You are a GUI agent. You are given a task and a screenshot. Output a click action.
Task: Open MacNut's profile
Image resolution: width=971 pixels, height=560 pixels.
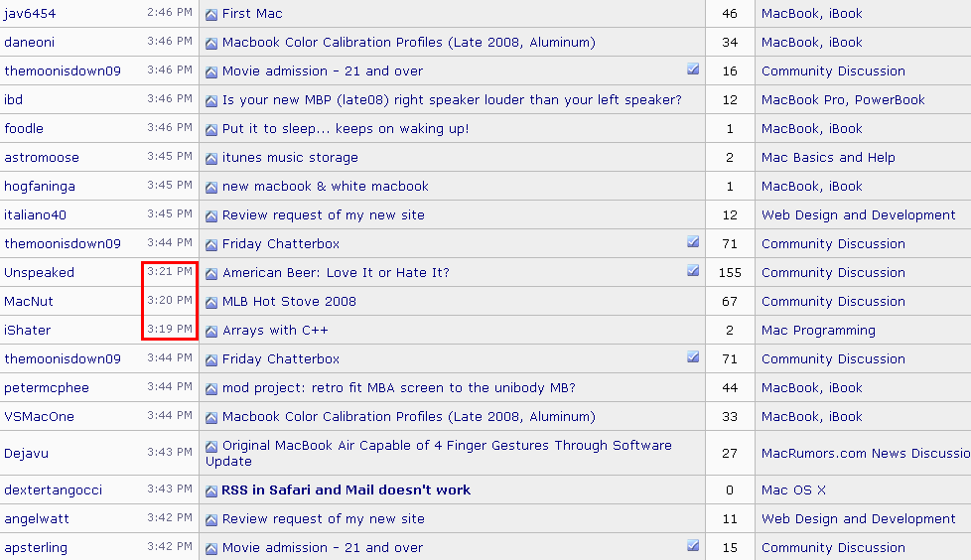pos(29,302)
